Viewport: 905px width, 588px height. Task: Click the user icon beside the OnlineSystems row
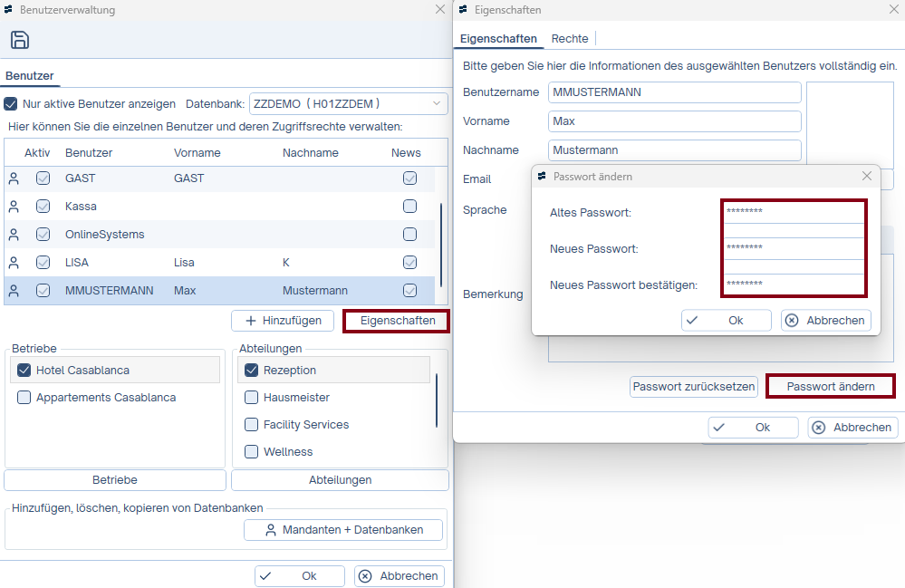(x=14, y=235)
